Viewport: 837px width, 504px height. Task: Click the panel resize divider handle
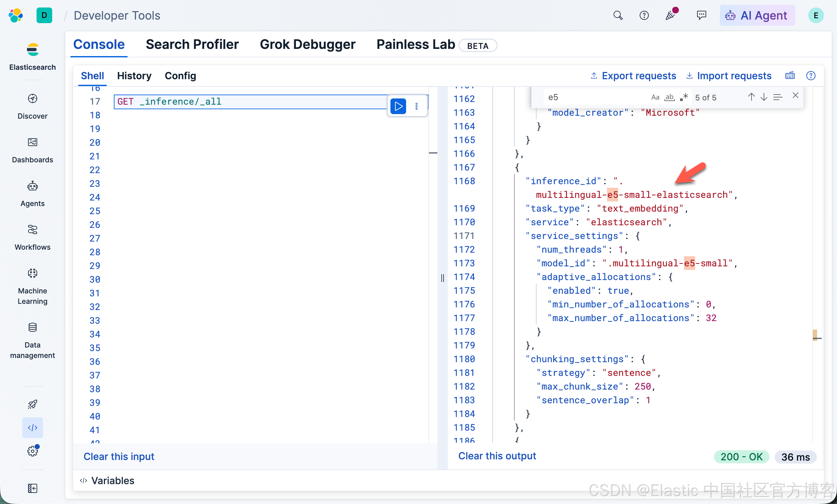(442, 278)
